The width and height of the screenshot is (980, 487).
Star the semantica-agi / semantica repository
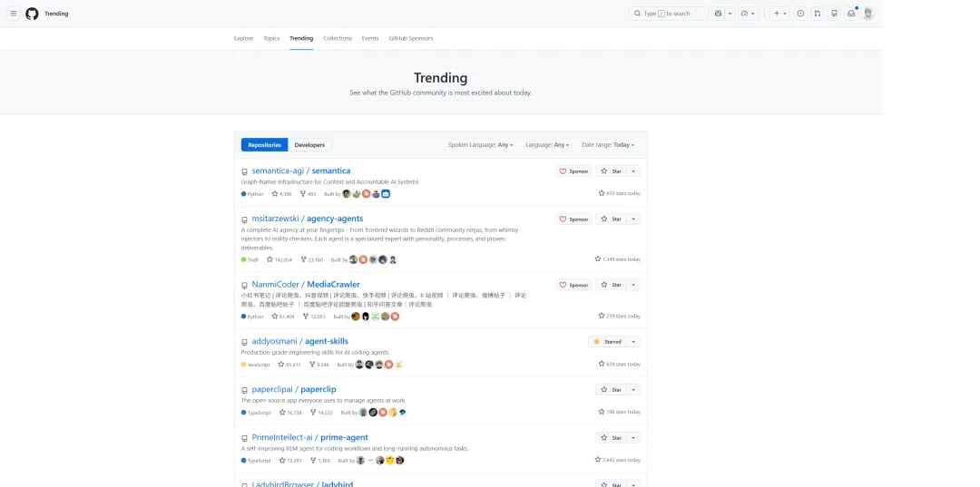(x=611, y=171)
